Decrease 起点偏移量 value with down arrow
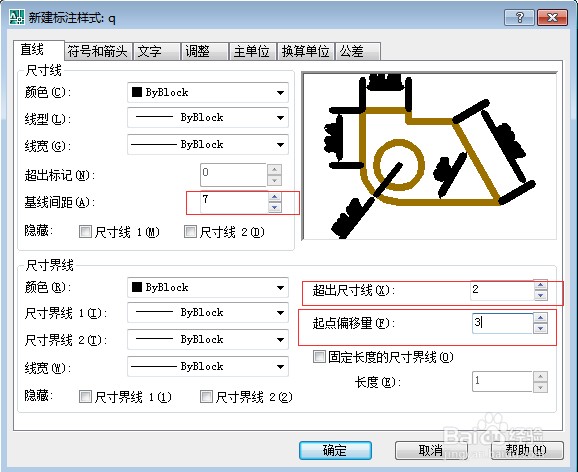The image size is (578, 472). tap(540, 328)
